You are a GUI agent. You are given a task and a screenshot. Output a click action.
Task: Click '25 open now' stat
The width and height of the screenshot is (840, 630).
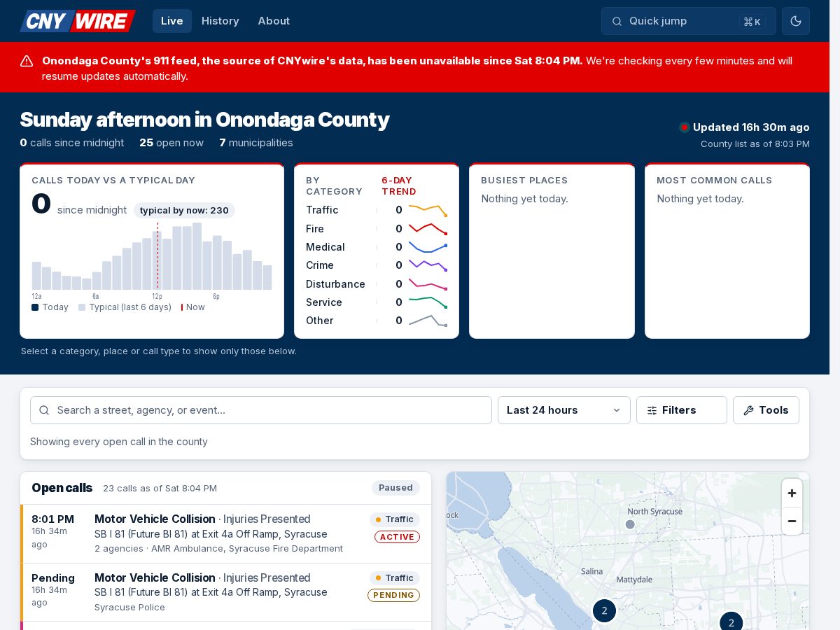pyautogui.click(x=171, y=143)
